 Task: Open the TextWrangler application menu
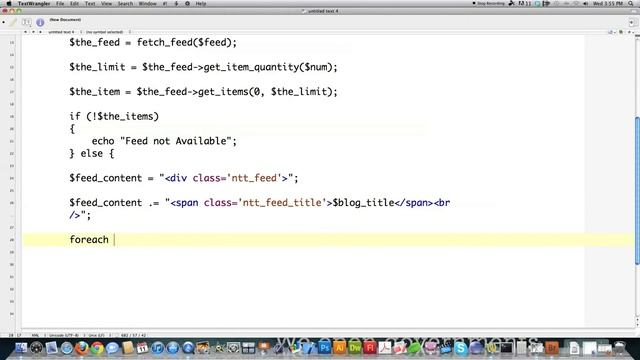coord(34,3)
